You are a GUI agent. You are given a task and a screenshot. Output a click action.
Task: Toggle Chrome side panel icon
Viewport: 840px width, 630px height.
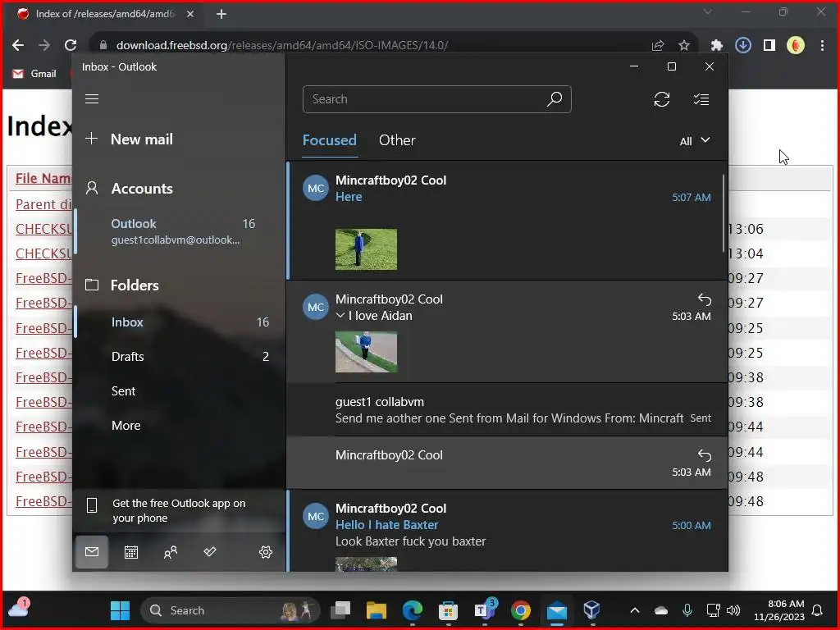[x=769, y=46]
